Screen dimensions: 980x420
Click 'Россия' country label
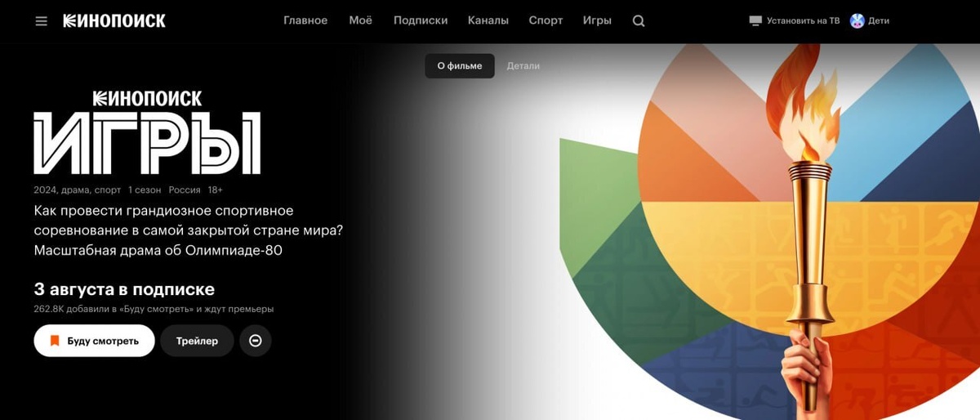point(185,190)
